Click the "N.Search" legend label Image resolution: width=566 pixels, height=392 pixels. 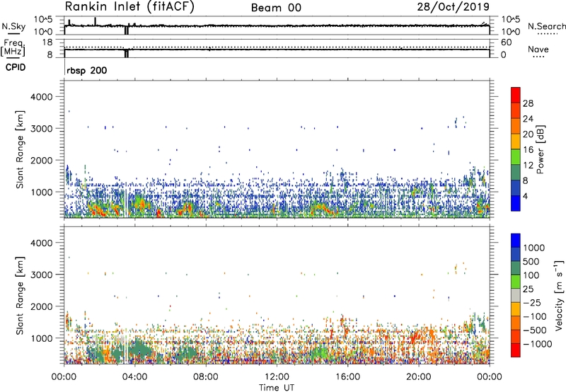(547, 26)
